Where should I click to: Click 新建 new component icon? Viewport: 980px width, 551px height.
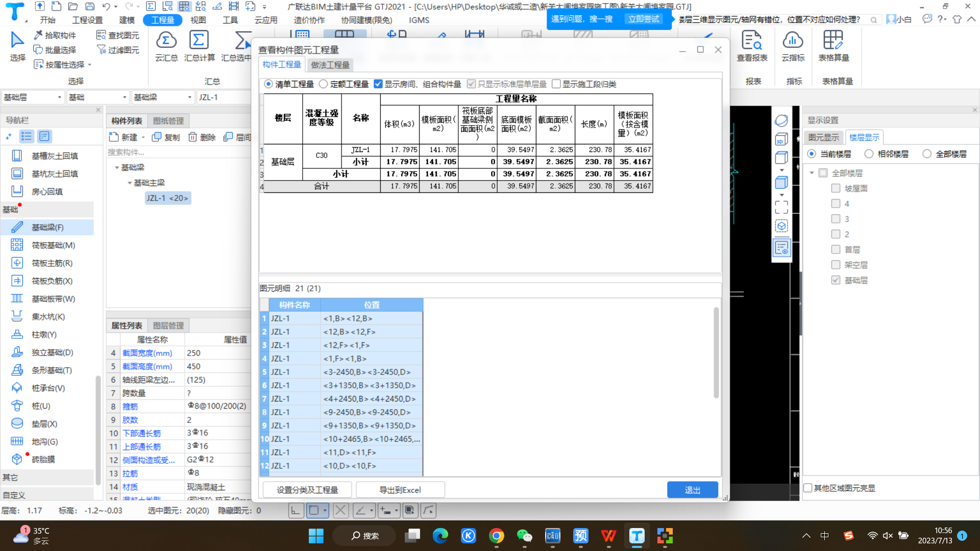pos(114,137)
